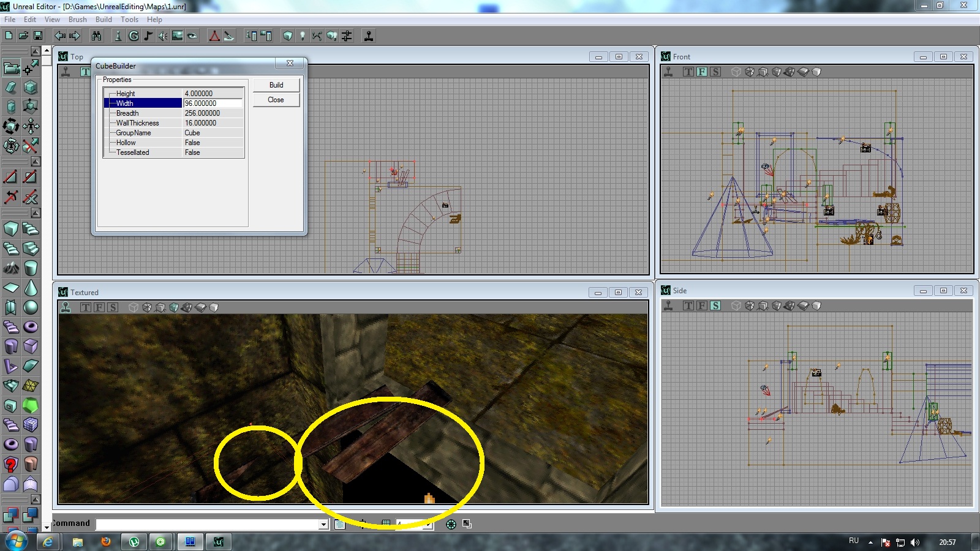This screenshot has width=980, height=551.
Task: Select the Cylinder brush builder
Action: click(x=31, y=268)
